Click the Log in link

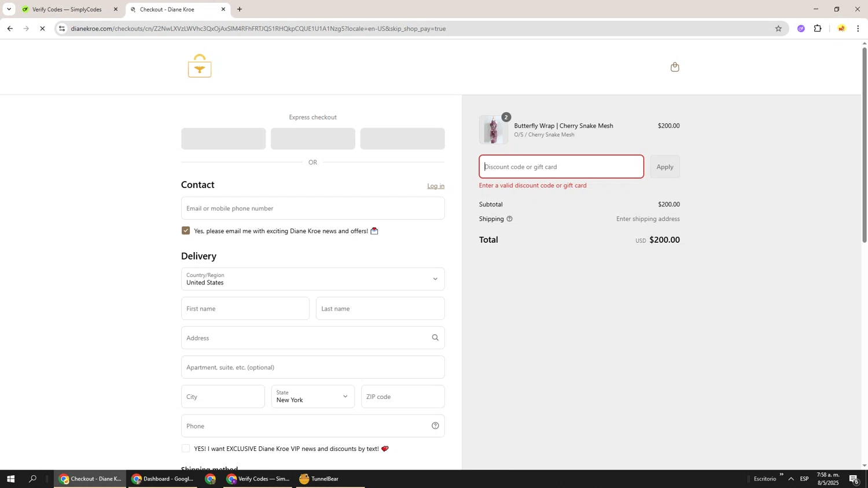coord(436,186)
